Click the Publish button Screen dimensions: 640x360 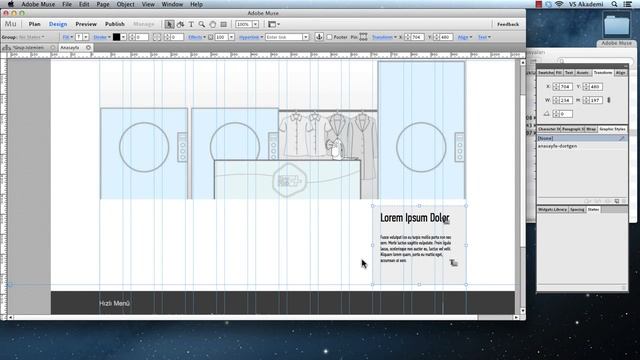115,24
